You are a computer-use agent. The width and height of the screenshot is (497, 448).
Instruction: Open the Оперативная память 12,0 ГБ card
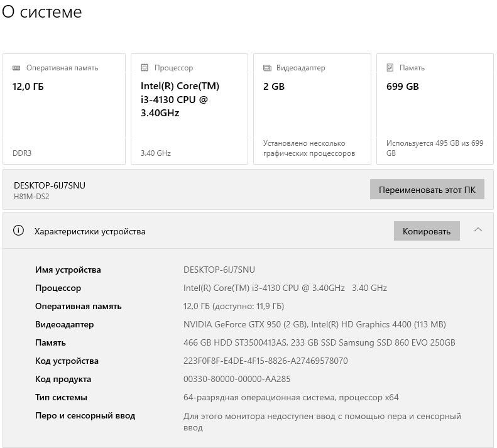tap(64, 109)
